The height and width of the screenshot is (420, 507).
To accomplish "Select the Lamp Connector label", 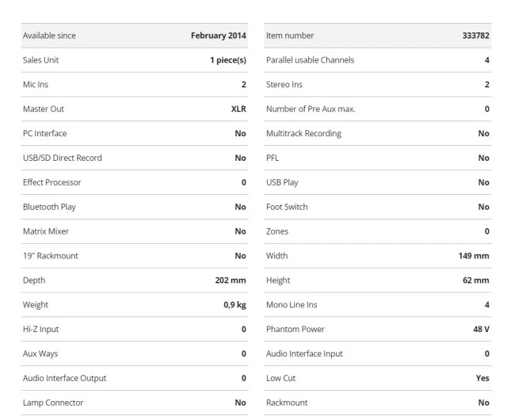I will [53, 403].
